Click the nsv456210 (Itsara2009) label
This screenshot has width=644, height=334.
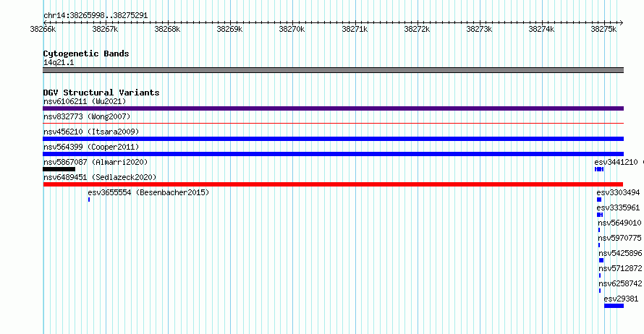click(x=91, y=132)
